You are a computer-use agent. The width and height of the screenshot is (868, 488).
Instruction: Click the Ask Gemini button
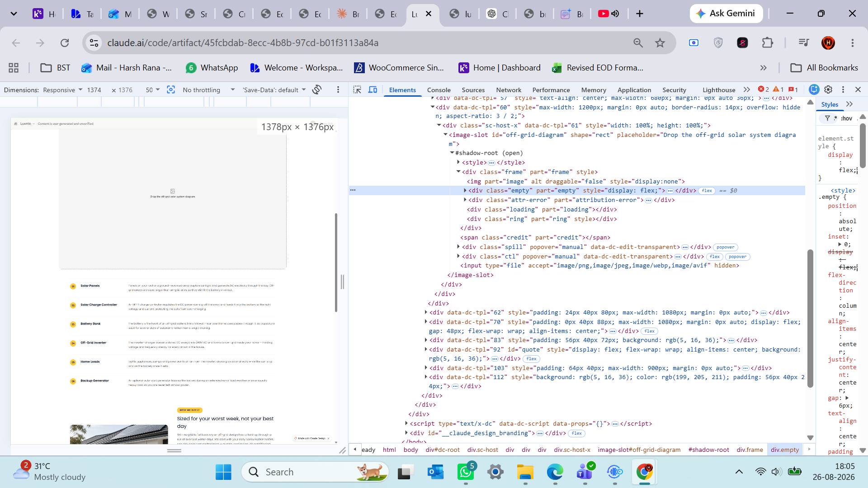[x=726, y=14]
